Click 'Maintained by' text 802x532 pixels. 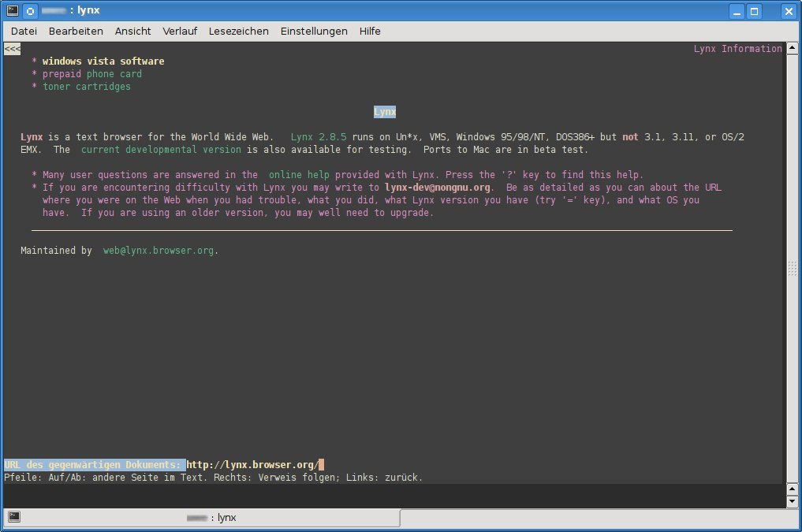56,251
